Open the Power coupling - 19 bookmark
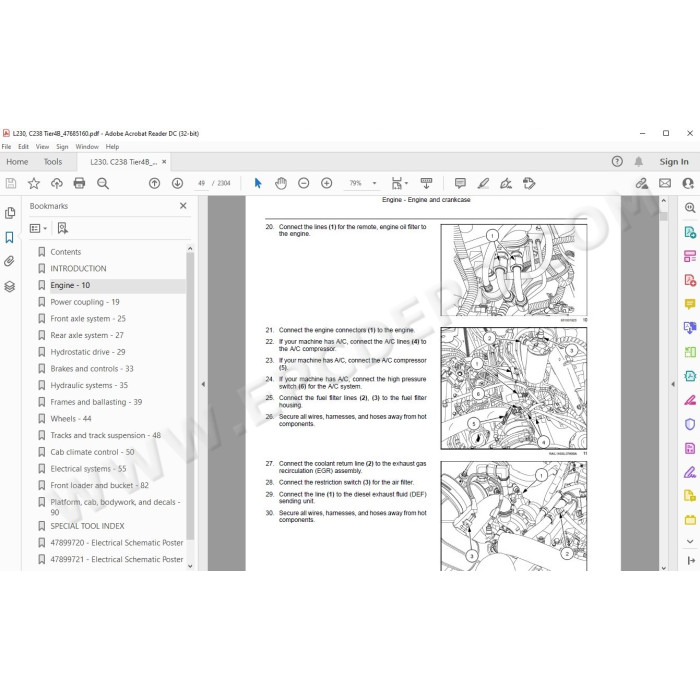The image size is (700, 700). tap(85, 302)
